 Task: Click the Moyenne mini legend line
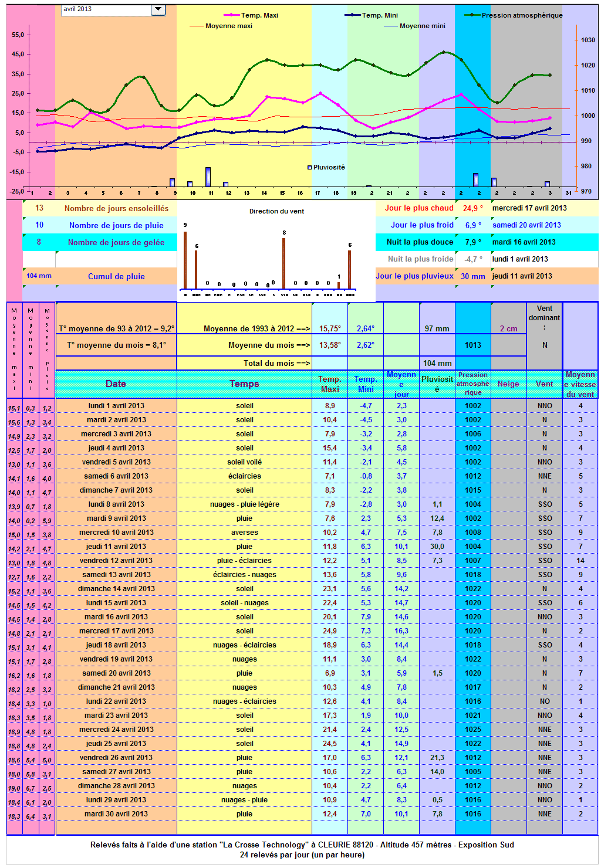(390, 26)
